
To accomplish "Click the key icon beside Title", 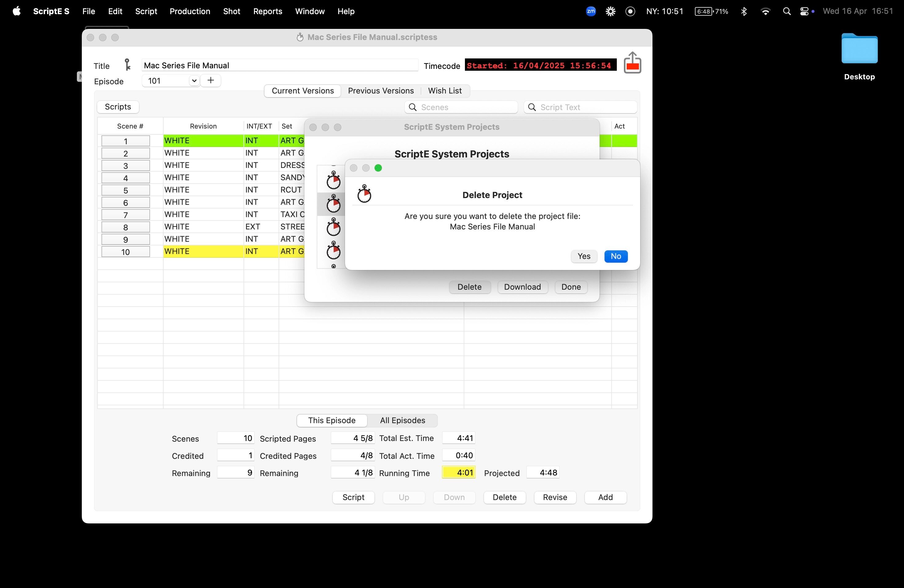I will point(128,65).
